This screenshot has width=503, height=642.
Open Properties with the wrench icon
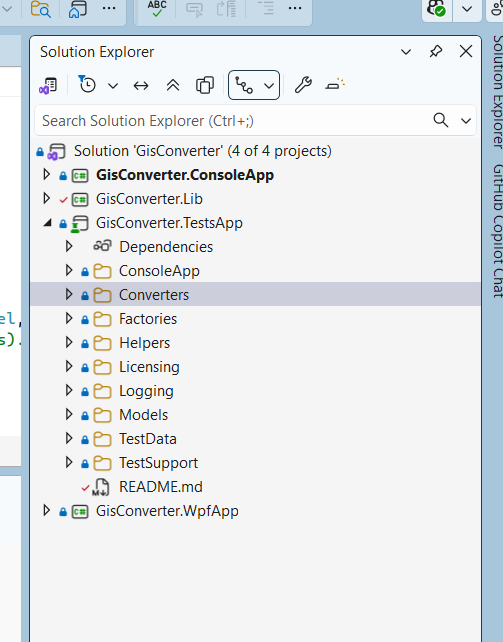(303, 85)
